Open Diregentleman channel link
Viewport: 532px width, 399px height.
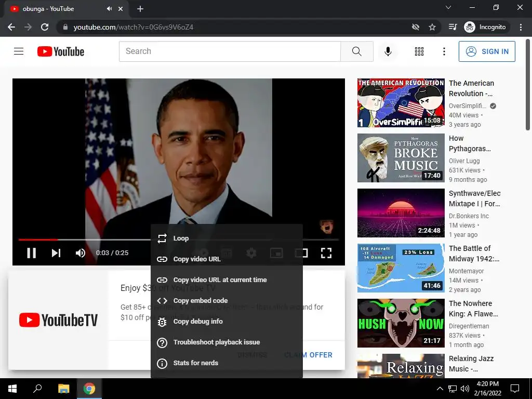tap(469, 326)
